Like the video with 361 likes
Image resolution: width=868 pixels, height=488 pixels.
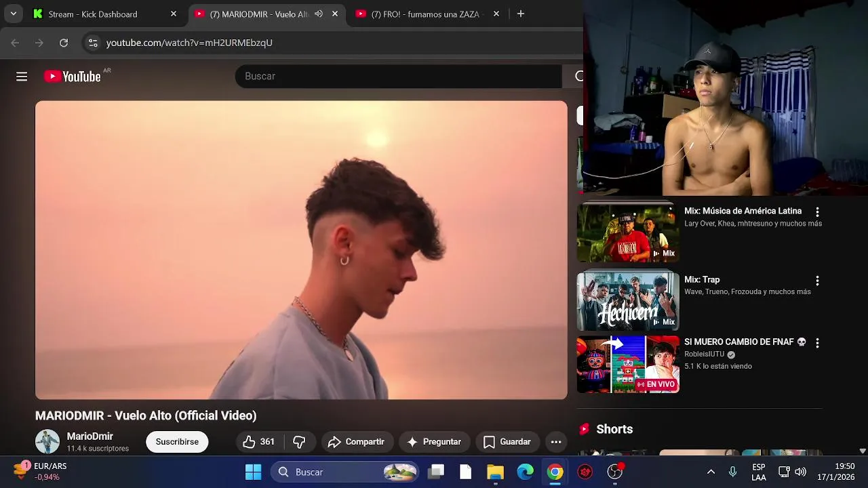[258, 442]
